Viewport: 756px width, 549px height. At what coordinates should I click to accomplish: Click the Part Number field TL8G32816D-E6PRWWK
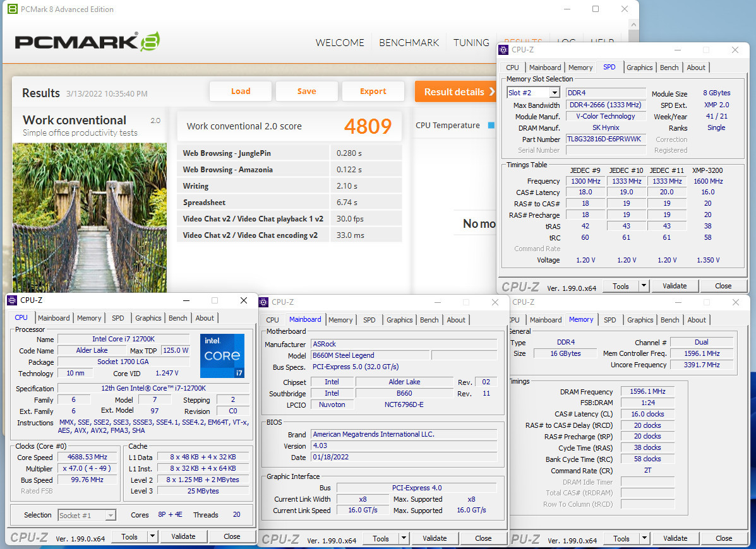606,139
